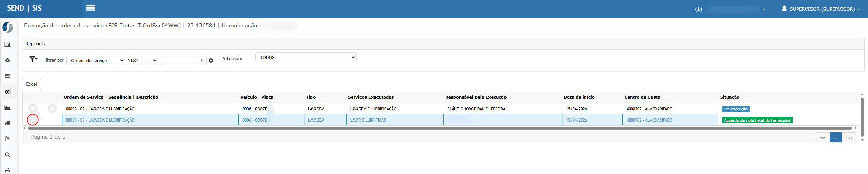Click gear icon on order 00009 - 02 row
Image resolution: width=868 pixels, height=174 pixels.
click(x=52, y=109)
